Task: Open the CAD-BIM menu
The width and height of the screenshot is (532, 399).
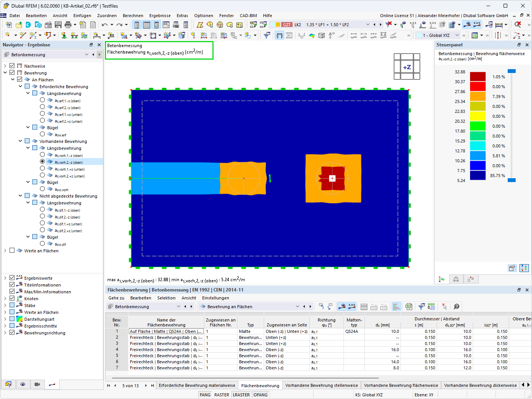Action: [248, 16]
